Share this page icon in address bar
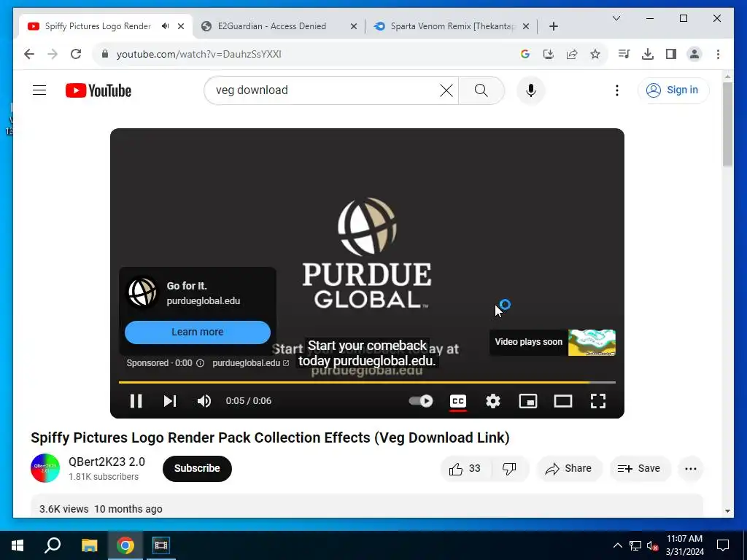The image size is (747, 560). [572, 54]
